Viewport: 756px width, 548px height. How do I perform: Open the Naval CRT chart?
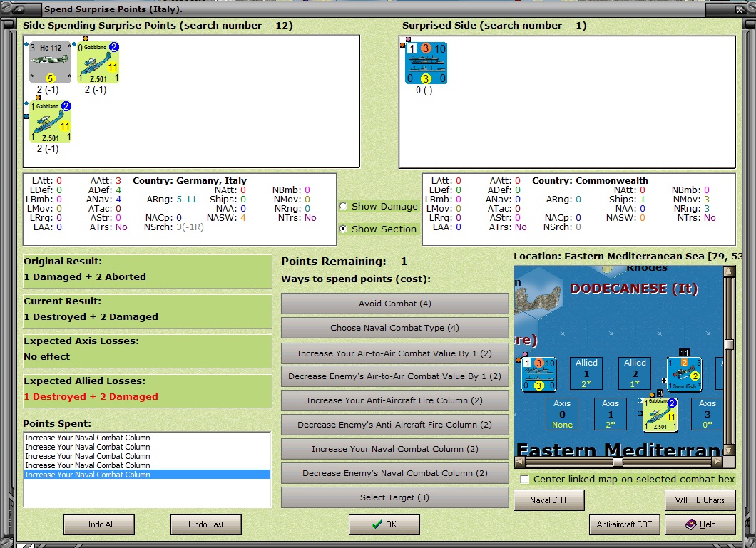pos(548,500)
